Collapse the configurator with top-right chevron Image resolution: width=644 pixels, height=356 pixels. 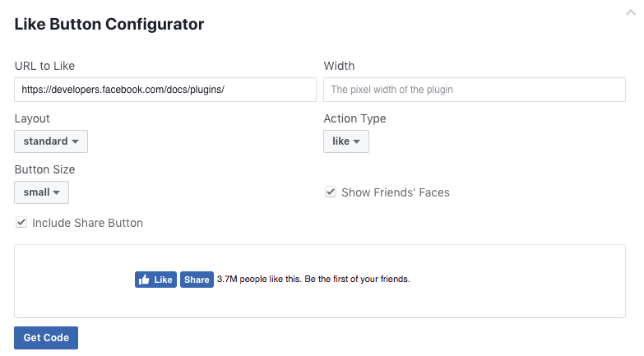(x=631, y=12)
